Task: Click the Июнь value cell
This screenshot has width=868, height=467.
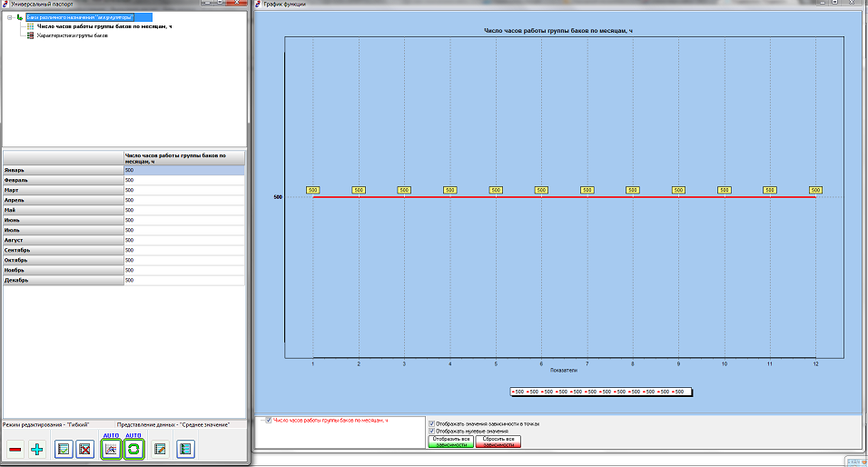Action: tap(183, 221)
